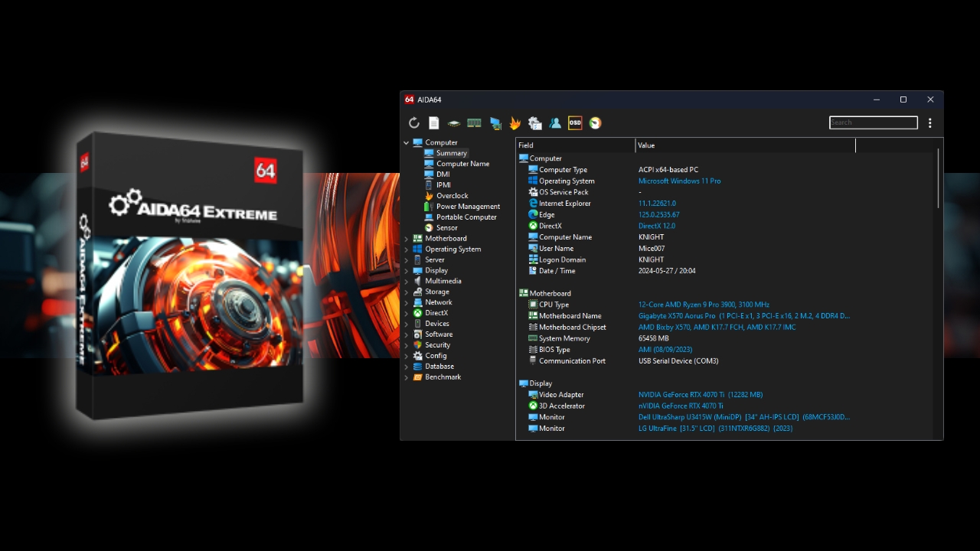The height and width of the screenshot is (551, 980).
Task: Collapse the Computer tree node
Action: pyautogui.click(x=407, y=143)
